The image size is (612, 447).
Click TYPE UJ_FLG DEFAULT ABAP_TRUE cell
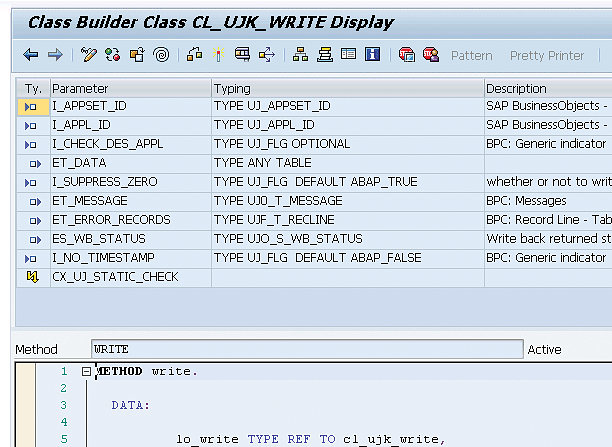(348, 182)
